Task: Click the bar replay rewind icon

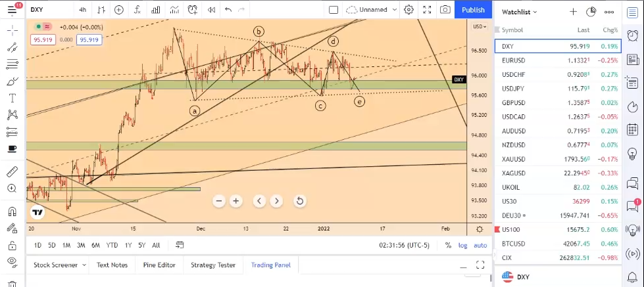Action: pyautogui.click(x=211, y=10)
